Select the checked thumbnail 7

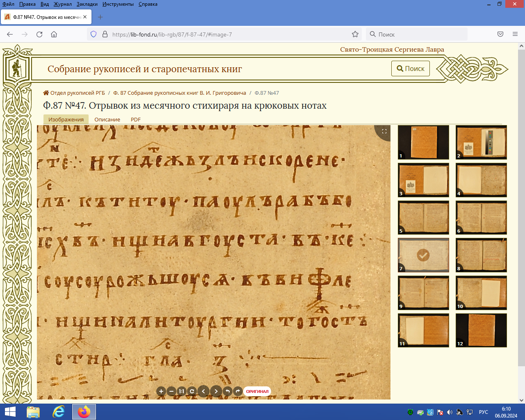click(x=423, y=255)
